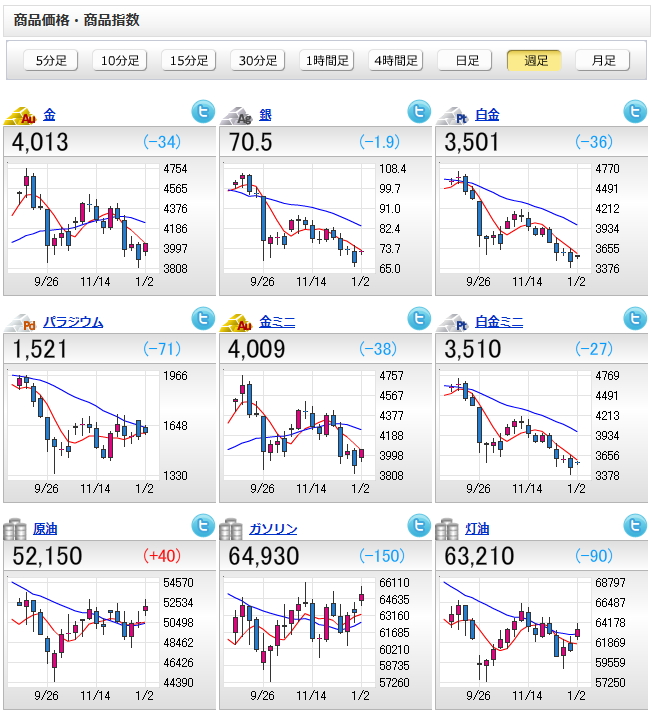The height and width of the screenshot is (718, 651).
Task: Select the 1時間足 hourly tab
Action: point(328,60)
